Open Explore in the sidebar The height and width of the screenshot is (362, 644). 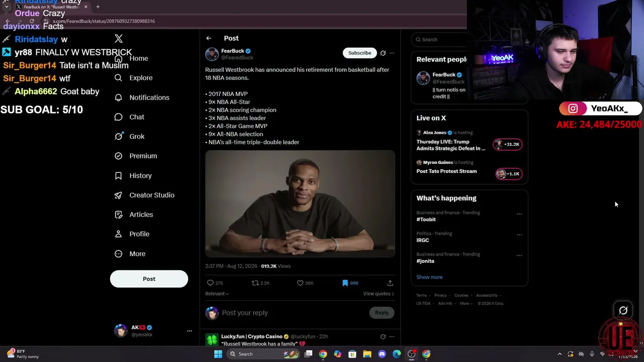pyautogui.click(x=133, y=78)
